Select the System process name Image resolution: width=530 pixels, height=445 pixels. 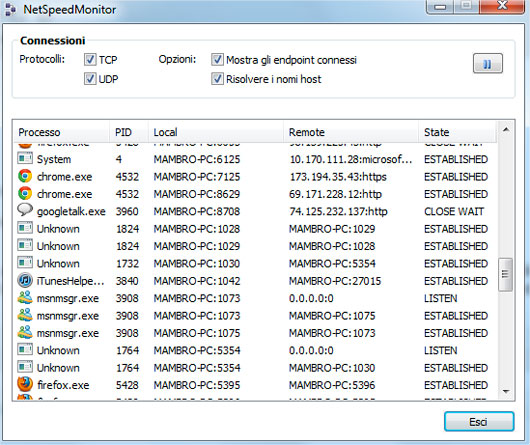[54, 159]
